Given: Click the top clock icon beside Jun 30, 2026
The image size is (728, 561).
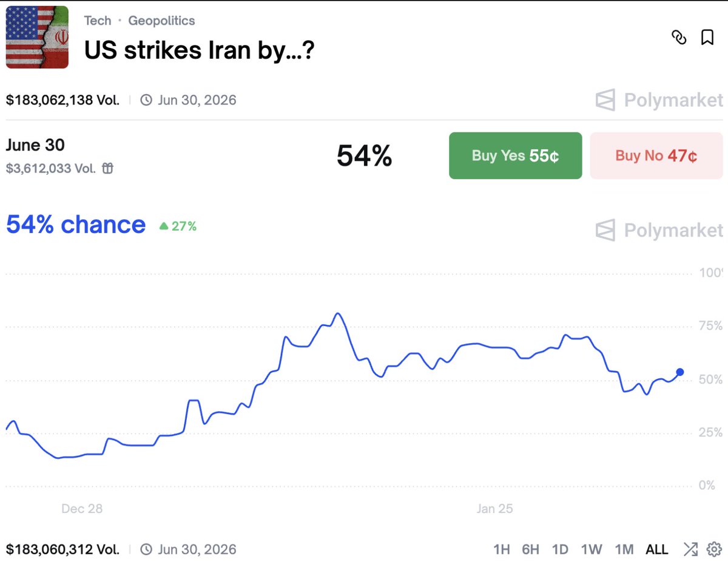Looking at the screenshot, I should pos(146,100).
